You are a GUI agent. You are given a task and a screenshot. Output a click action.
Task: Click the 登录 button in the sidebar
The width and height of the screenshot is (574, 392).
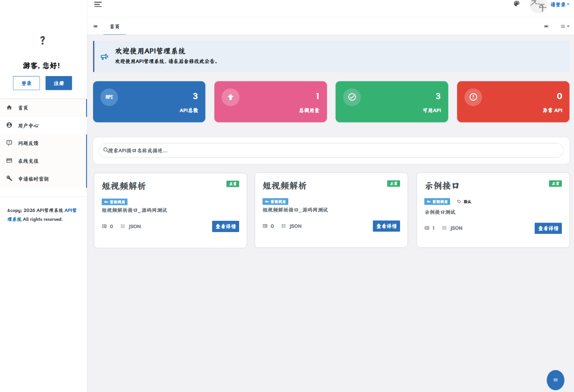(x=27, y=83)
